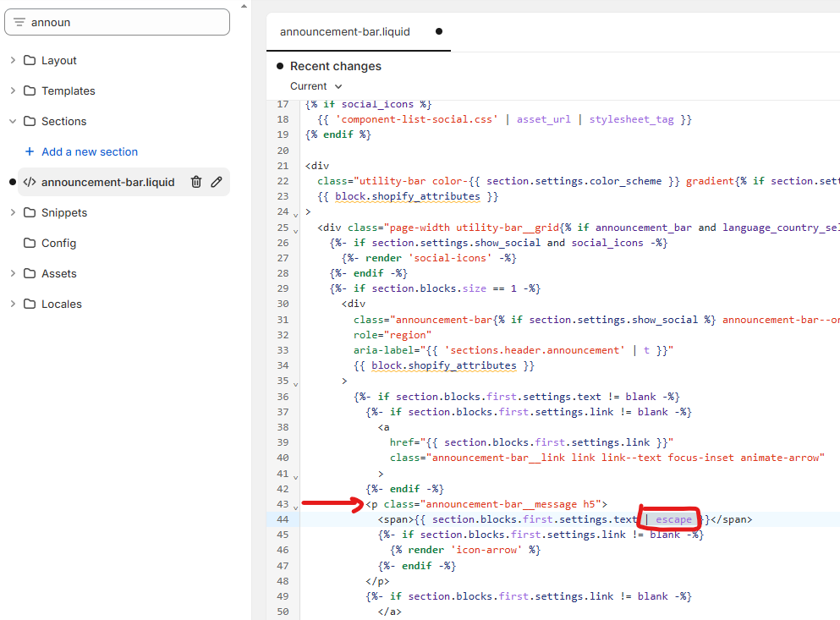
Task: Click the closing </p> tag on line 48
Action: (x=377, y=581)
